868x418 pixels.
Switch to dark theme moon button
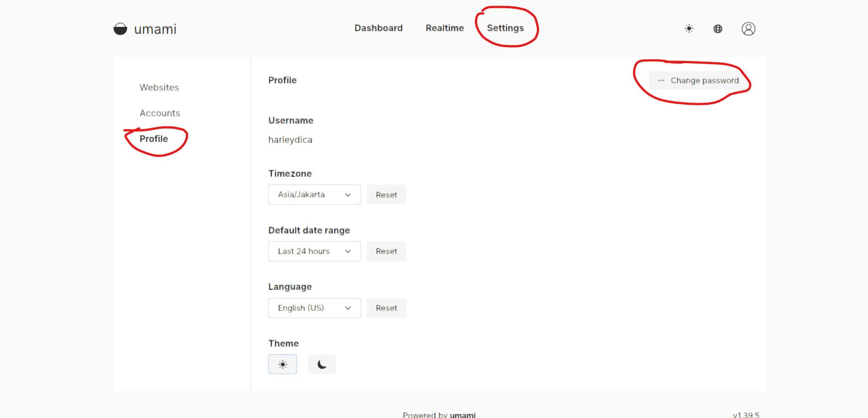(322, 364)
